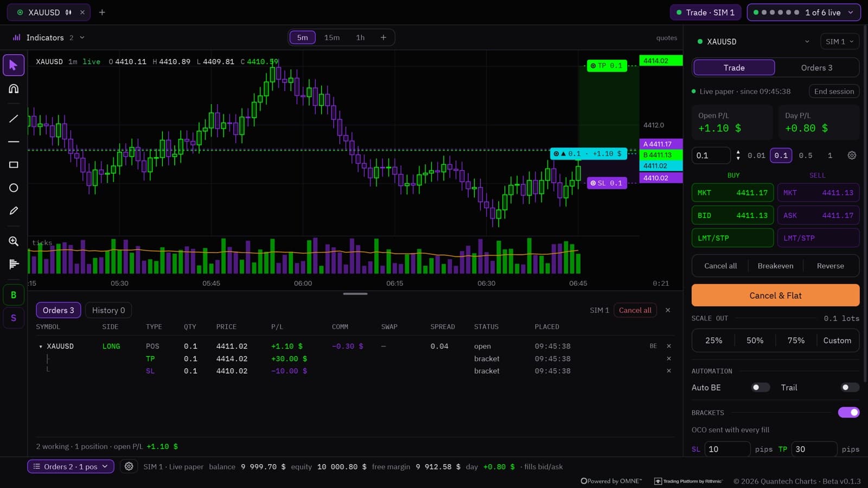This screenshot has height=488, width=868.
Task: Open the History 0 tab
Action: point(108,310)
